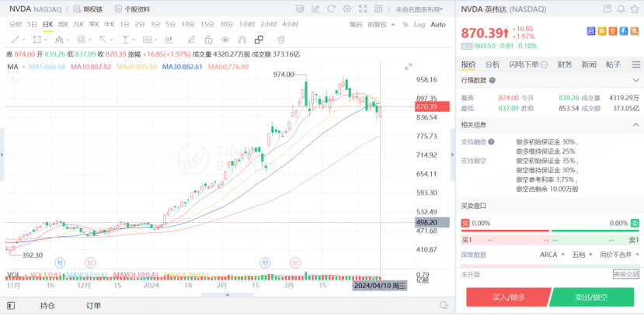
Task: Click the bar chart statistics tool icon
Action: [x=169, y=40]
